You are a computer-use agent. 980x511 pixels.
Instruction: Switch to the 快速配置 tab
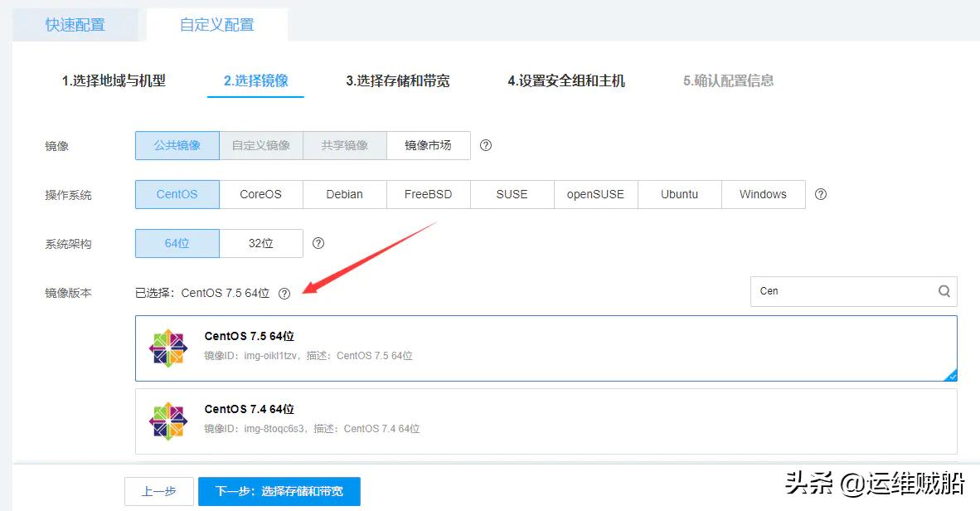click(x=74, y=24)
